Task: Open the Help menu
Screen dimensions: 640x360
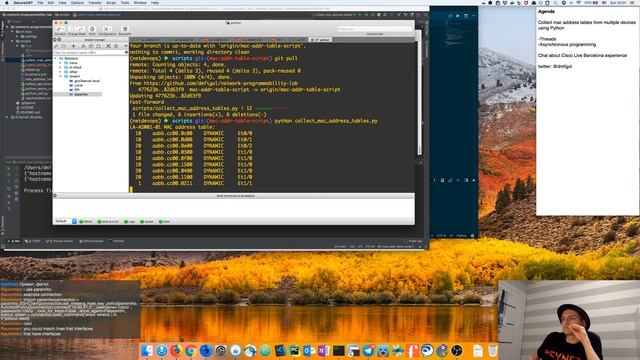Action: (x=155, y=3)
